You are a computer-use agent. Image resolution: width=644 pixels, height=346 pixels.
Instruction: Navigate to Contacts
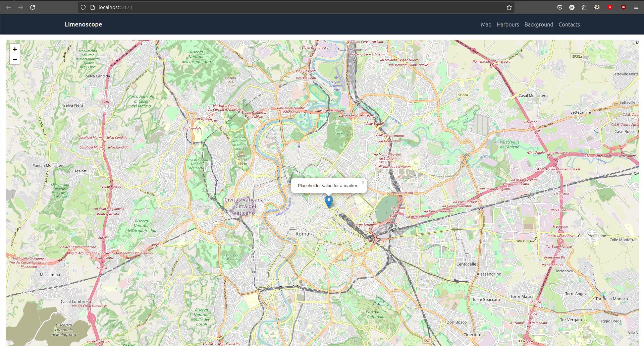pyautogui.click(x=569, y=24)
